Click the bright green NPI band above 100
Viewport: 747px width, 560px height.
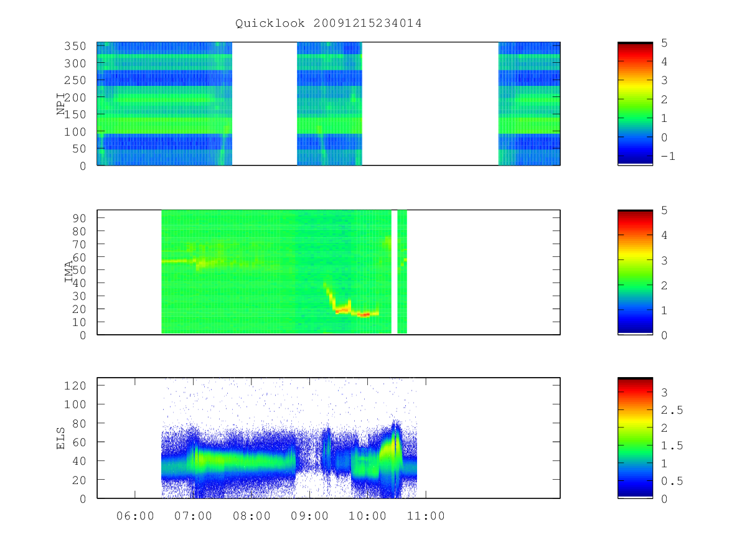pyautogui.click(x=164, y=125)
